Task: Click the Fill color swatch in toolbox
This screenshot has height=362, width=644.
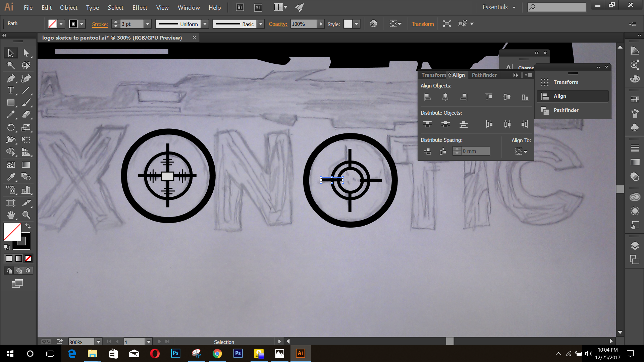Action: pyautogui.click(x=12, y=232)
